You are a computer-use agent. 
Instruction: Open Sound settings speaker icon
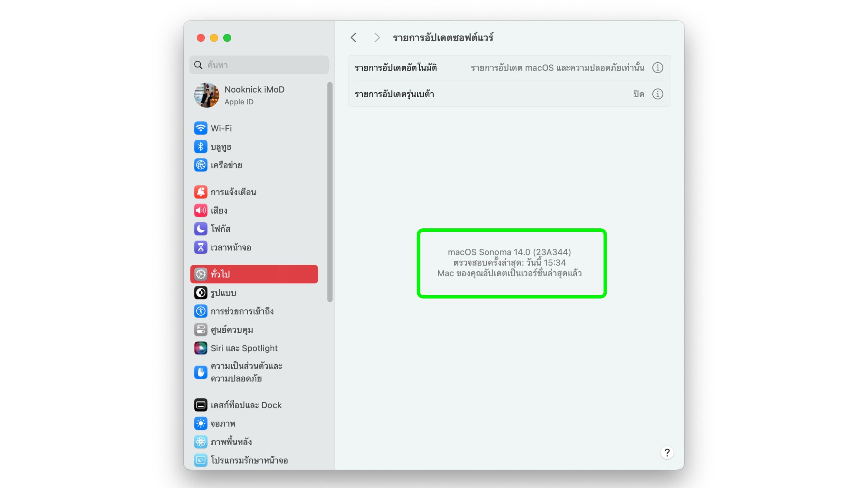coord(200,210)
